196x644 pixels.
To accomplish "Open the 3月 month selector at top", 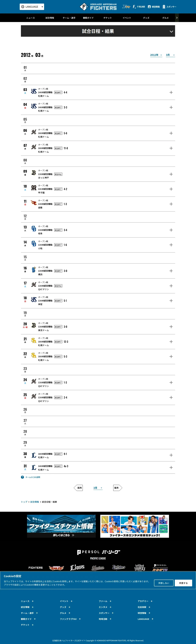I will (x=170, y=55).
